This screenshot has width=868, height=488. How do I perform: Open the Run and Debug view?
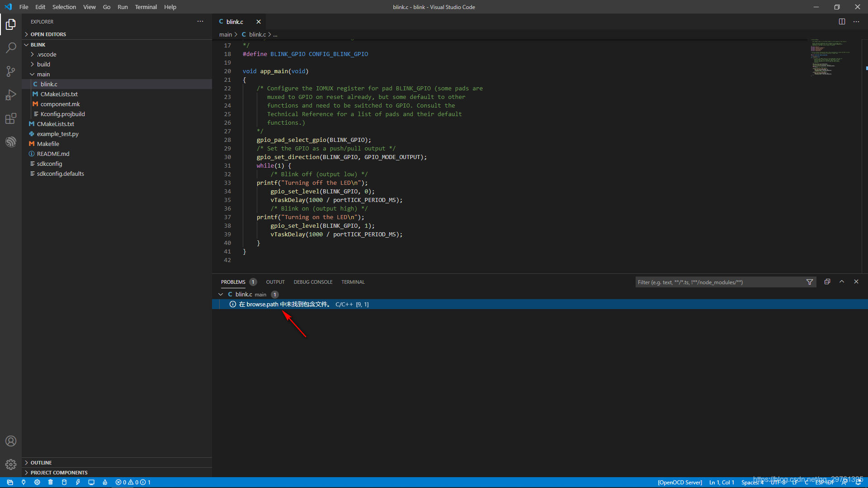tap(11, 95)
